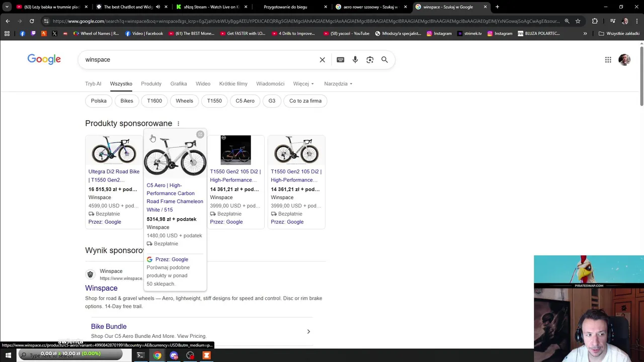
Task: Switch to the xNzq Stream browser tab
Action: pyautogui.click(x=211, y=7)
